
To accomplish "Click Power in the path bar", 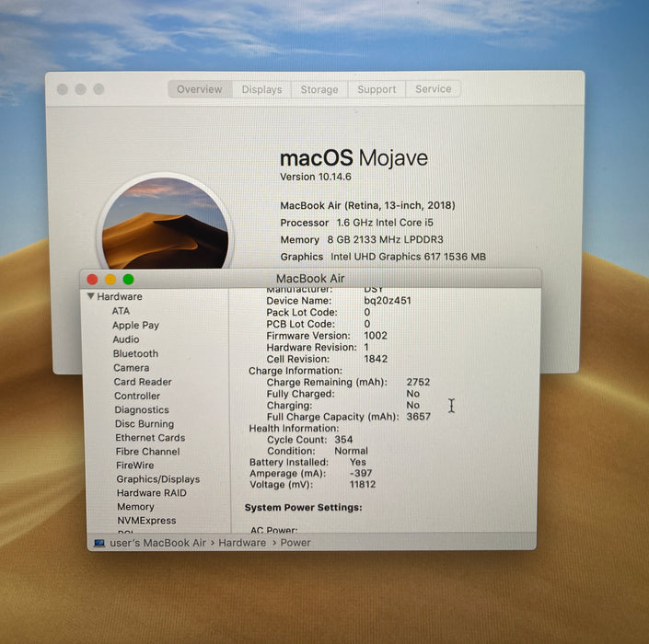I will [x=296, y=543].
